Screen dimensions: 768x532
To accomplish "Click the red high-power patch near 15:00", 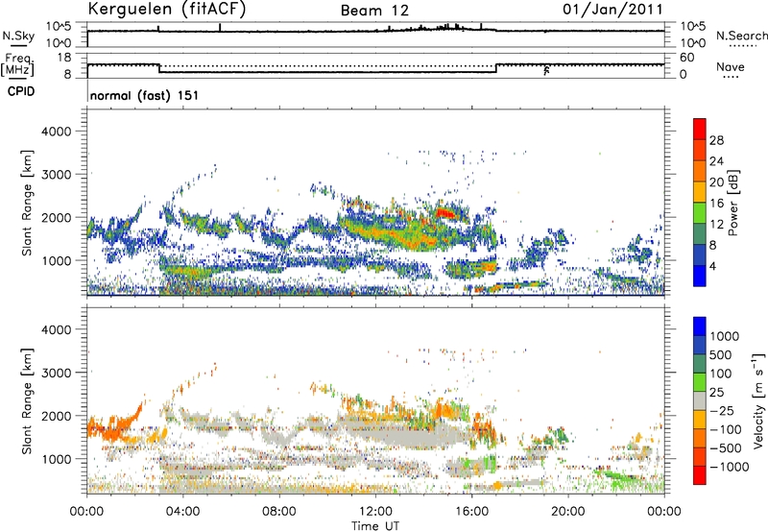I will 445,212.
